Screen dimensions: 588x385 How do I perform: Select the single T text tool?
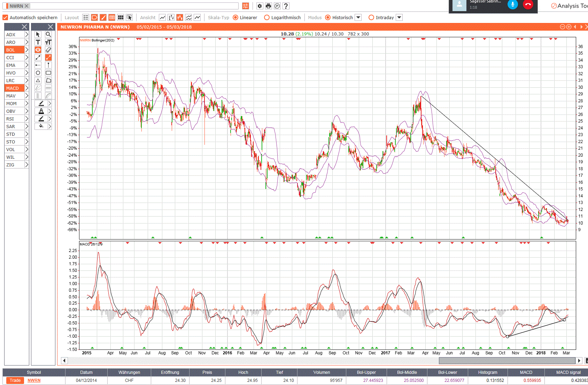click(x=38, y=42)
